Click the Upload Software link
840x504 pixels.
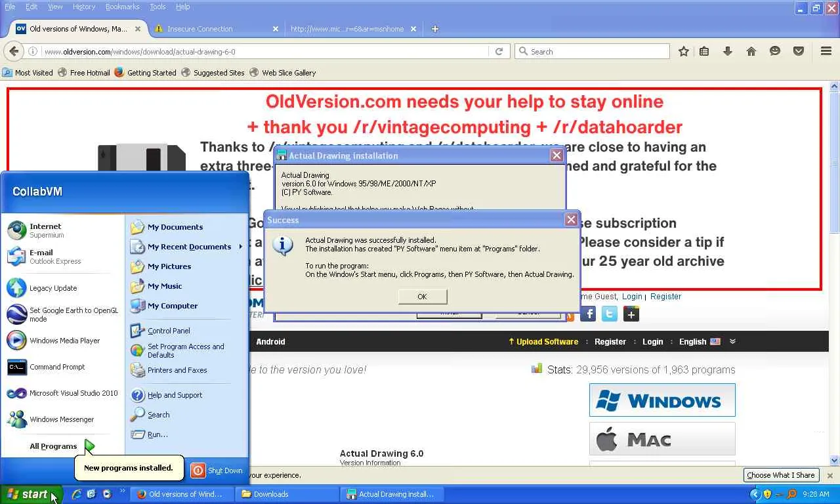click(x=543, y=341)
